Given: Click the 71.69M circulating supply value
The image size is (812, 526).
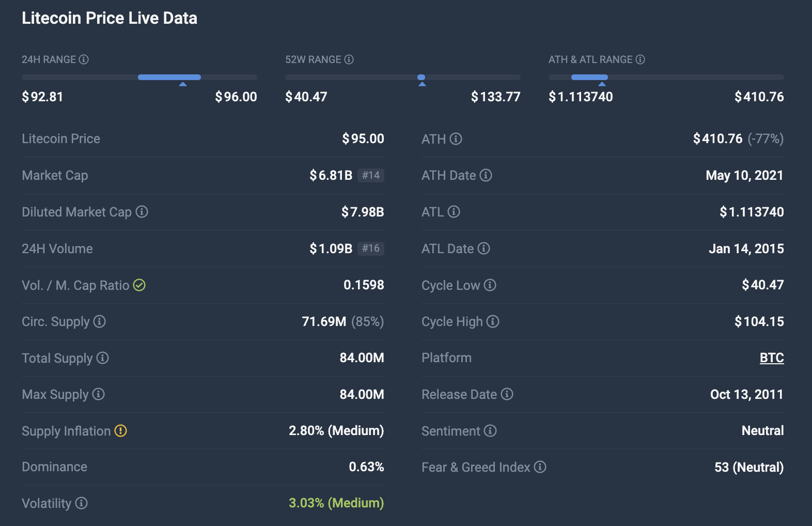Looking at the screenshot, I should tap(324, 321).
